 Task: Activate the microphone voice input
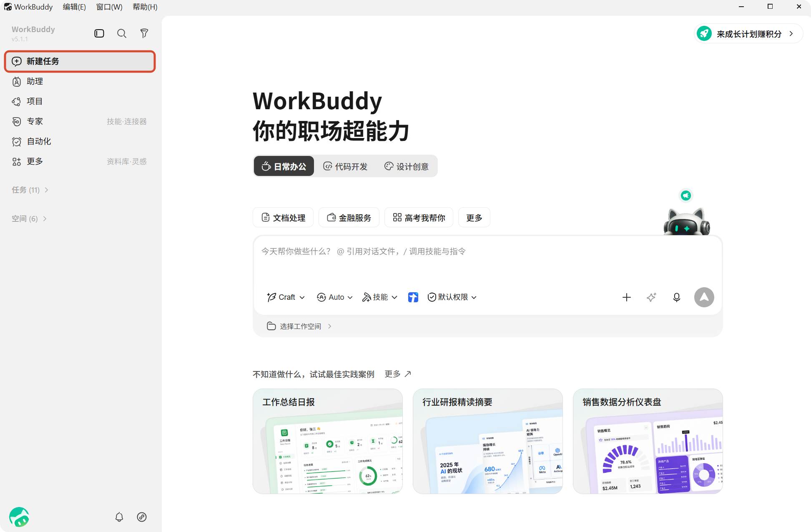tap(677, 297)
